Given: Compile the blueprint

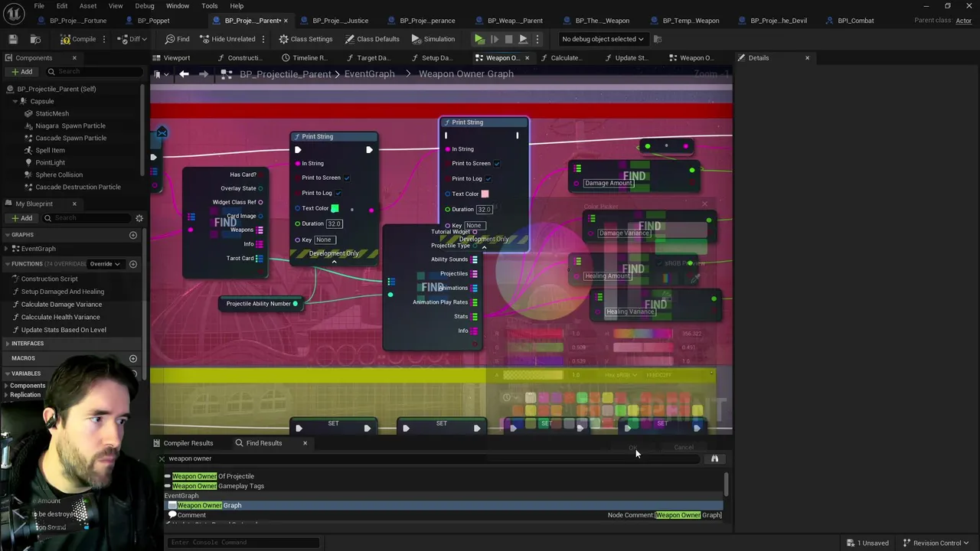Looking at the screenshot, I should (x=78, y=39).
